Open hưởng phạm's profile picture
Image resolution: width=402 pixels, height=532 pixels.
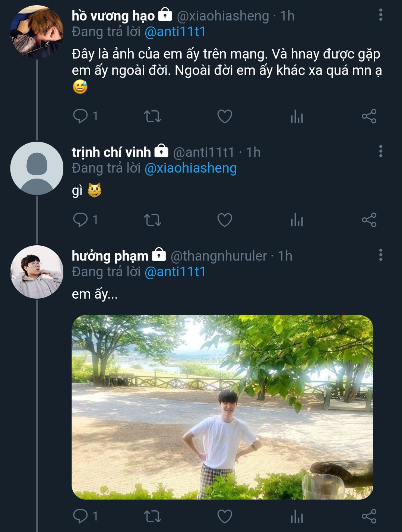37,272
